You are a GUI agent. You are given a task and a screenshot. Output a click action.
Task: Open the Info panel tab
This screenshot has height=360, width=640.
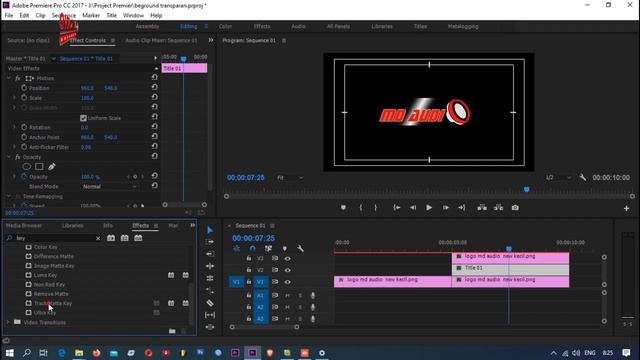[x=108, y=226]
